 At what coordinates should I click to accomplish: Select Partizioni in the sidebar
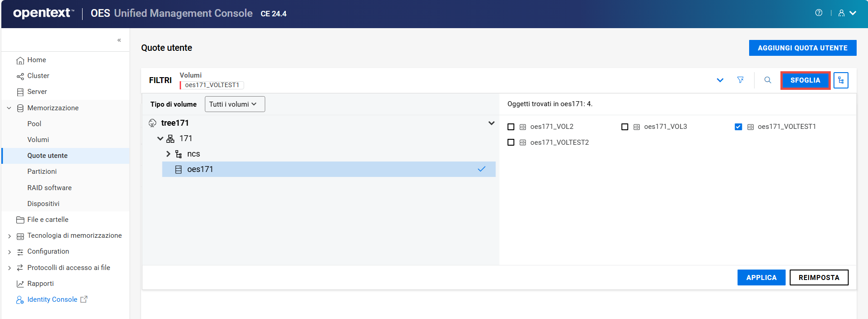(x=42, y=172)
